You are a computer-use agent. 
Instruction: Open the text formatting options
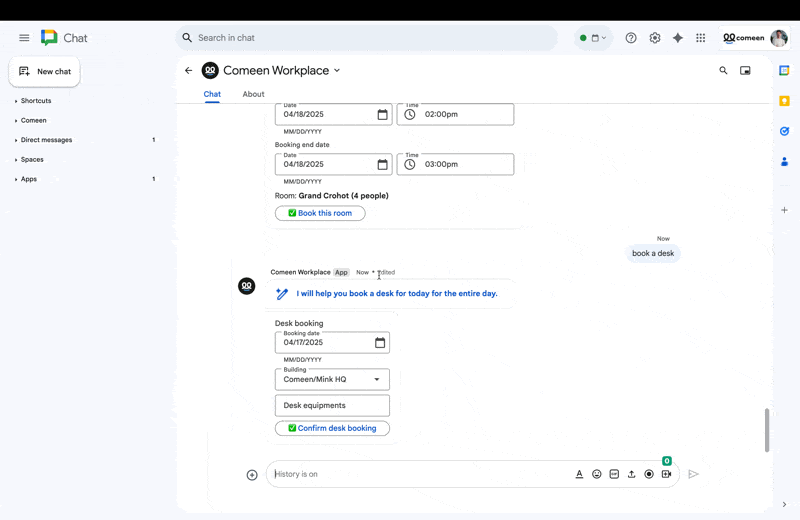tap(579, 474)
